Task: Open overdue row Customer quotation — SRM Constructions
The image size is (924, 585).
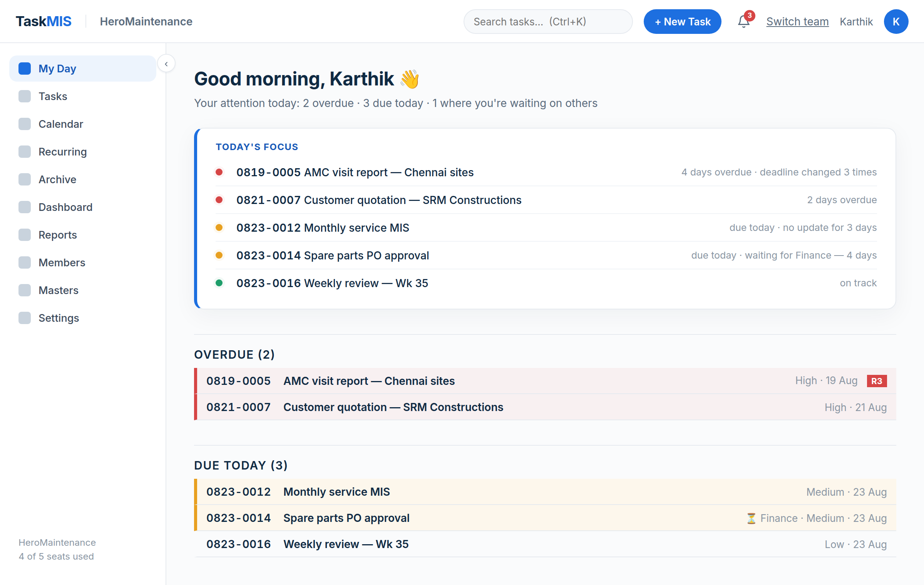Action: click(545, 407)
